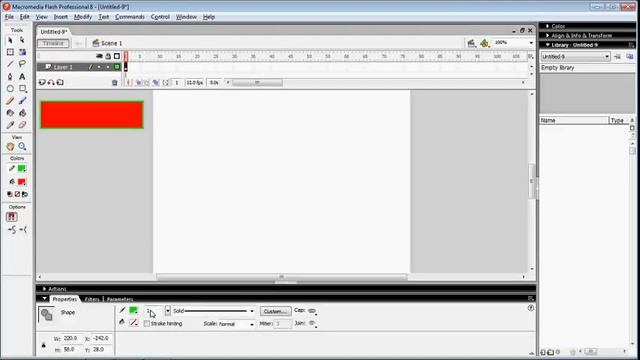The height and width of the screenshot is (360, 640).
Task: Click the Straighten option icon
Action: (x=23, y=230)
